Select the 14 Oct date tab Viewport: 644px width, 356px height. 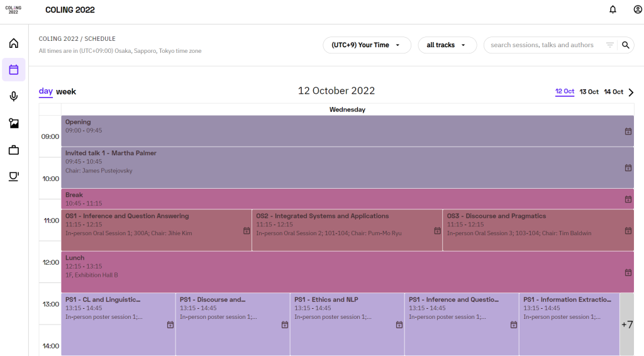tap(614, 92)
